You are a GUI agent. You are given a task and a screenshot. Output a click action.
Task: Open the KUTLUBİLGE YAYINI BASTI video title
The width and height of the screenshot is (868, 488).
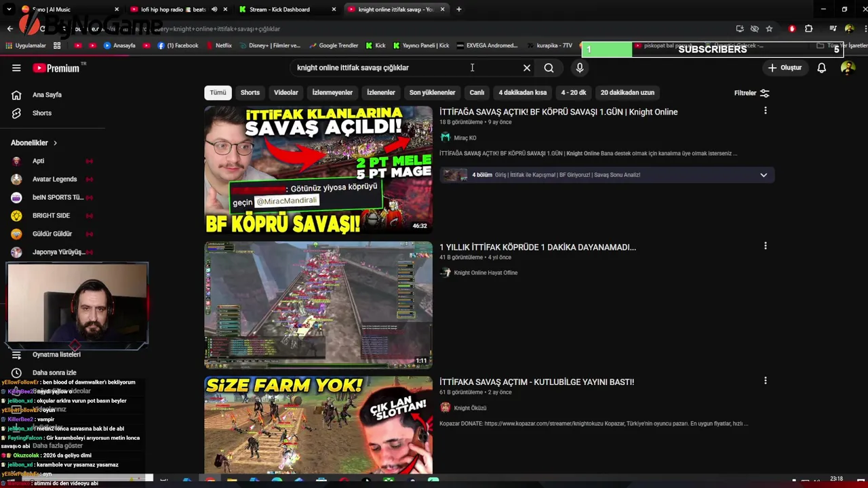536,382
